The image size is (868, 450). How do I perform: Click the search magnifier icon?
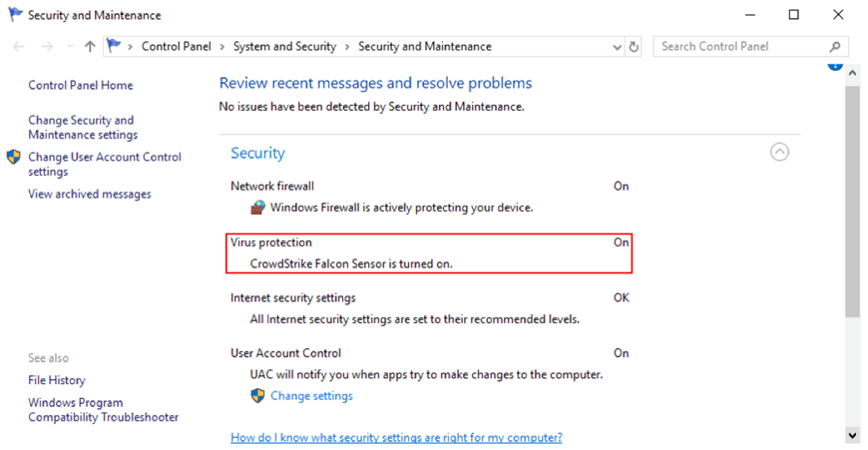point(835,47)
